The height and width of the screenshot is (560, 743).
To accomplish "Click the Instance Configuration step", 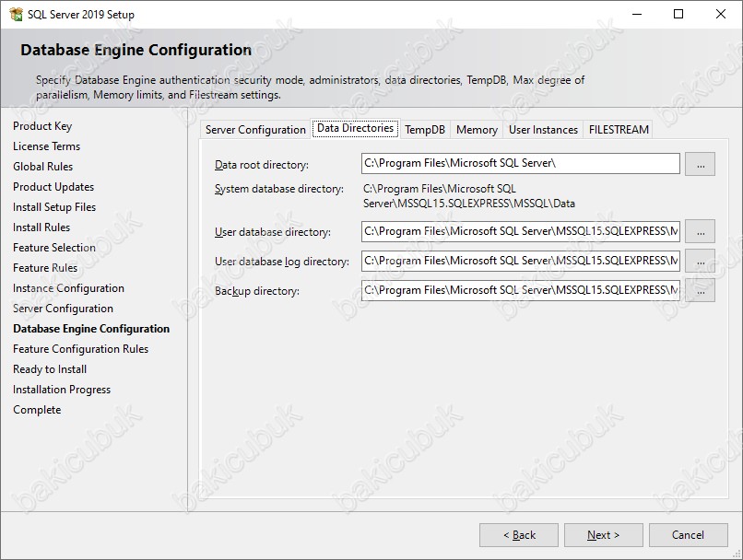I will click(x=69, y=288).
